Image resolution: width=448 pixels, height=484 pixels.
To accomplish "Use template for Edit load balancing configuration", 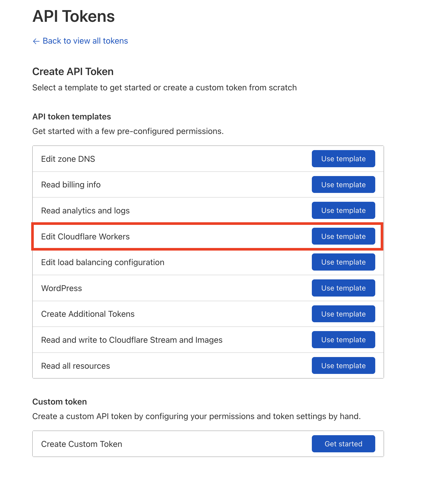I will pos(343,262).
